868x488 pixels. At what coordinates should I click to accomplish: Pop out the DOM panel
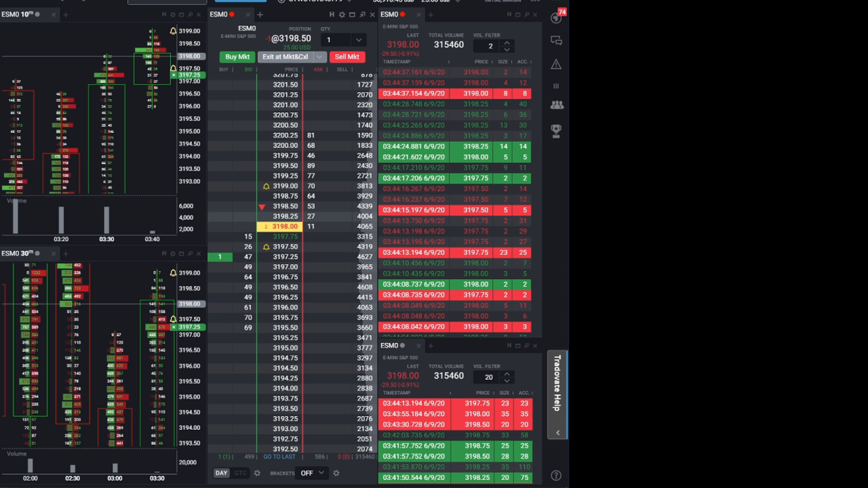point(362,14)
